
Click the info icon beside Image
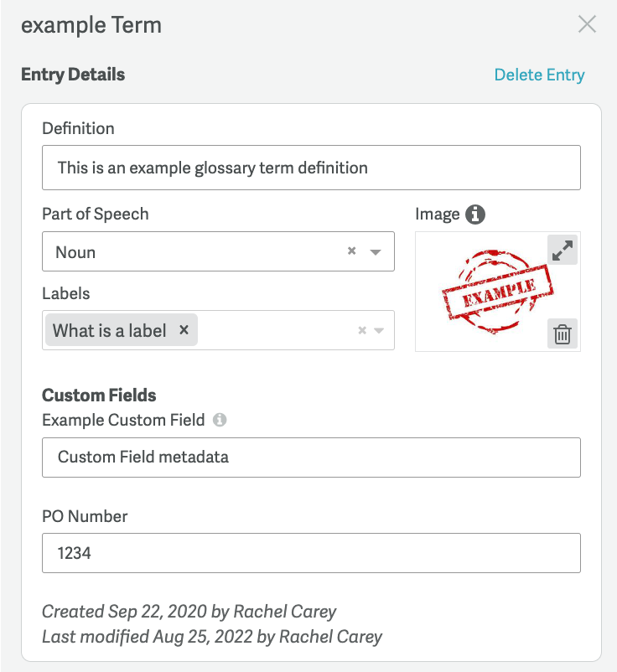[475, 215]
